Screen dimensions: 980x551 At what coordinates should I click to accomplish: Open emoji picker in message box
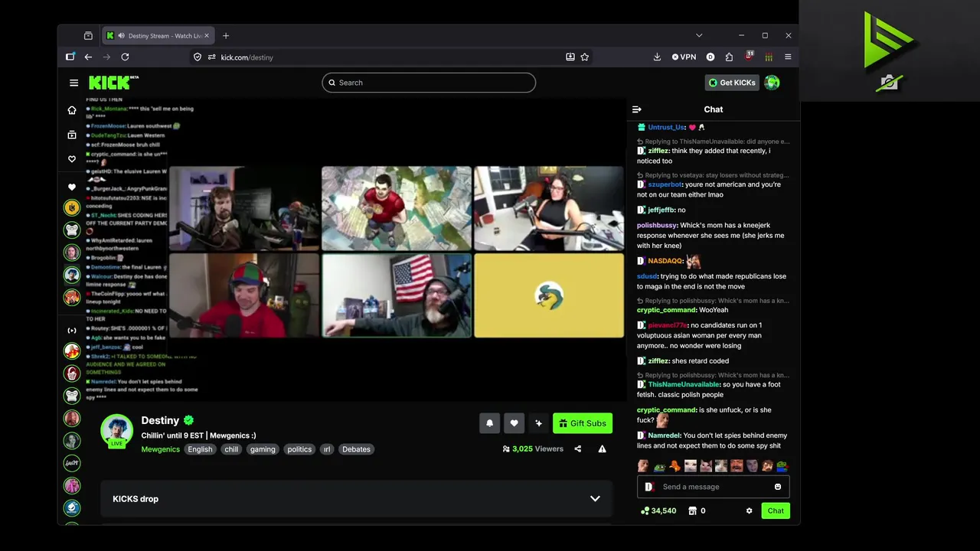[x=778, y=487]
